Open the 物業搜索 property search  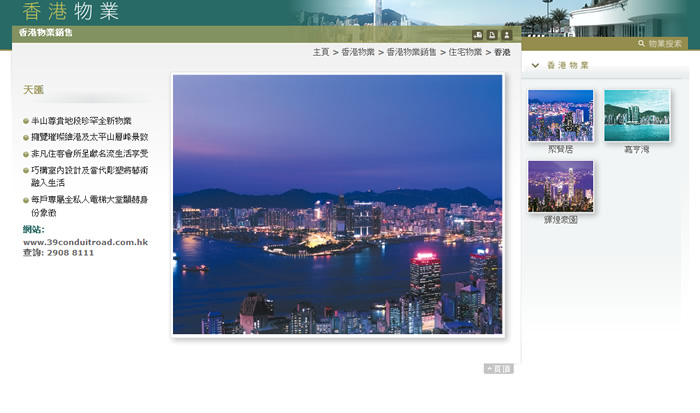(x=665, y=44)
